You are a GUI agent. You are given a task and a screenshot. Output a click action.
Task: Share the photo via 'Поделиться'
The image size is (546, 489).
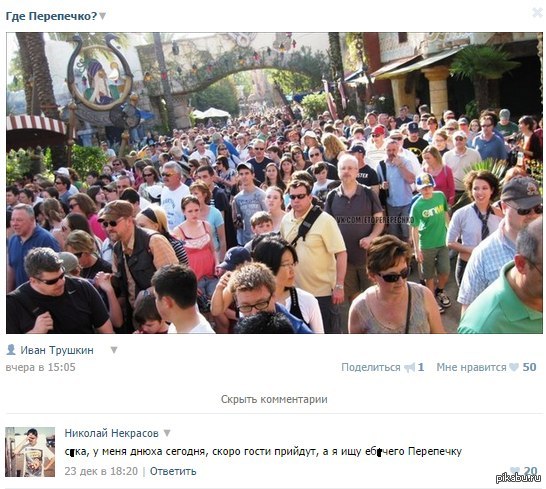tap(371, 367)
